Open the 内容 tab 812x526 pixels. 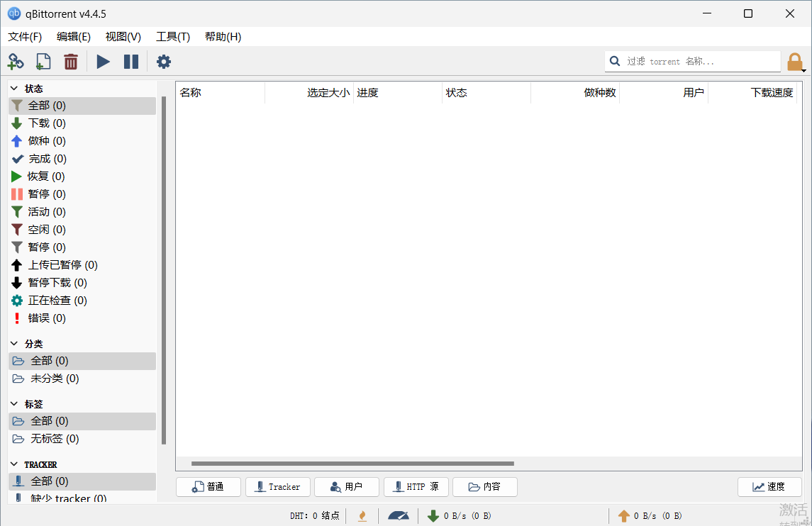[484, 486]
